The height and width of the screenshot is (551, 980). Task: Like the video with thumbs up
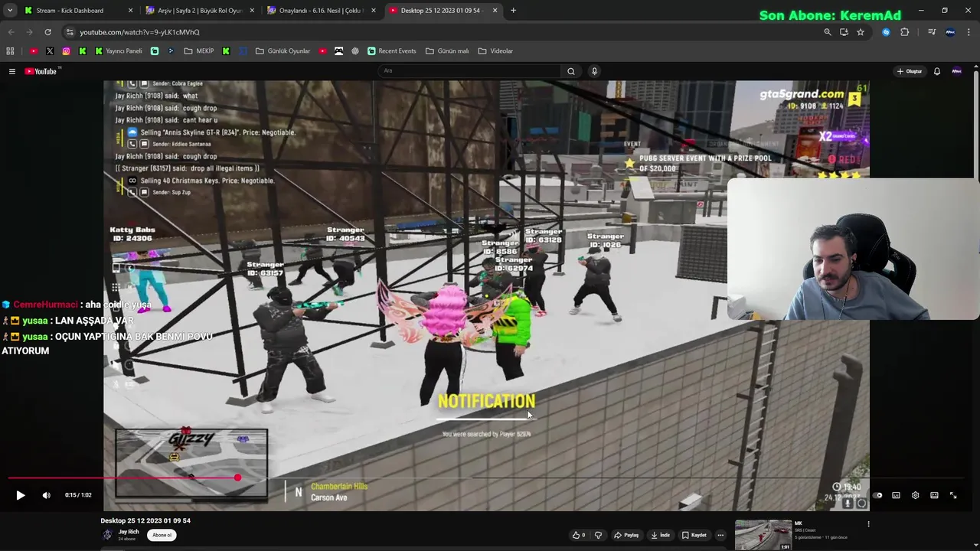[x=578, y=535]
